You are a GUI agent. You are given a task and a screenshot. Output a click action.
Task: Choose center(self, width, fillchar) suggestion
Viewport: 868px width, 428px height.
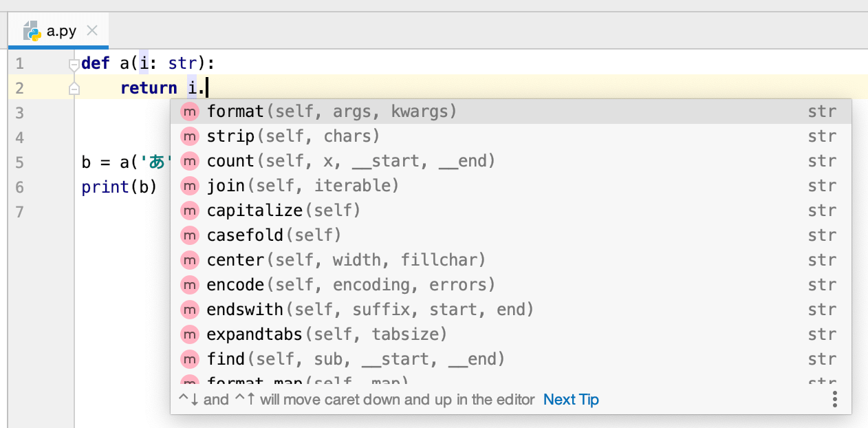click(x=511, y=260)
